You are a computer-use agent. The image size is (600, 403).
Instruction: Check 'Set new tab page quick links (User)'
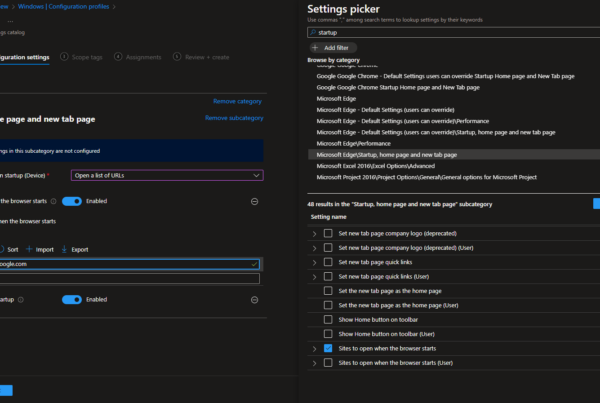pos(328,276)
